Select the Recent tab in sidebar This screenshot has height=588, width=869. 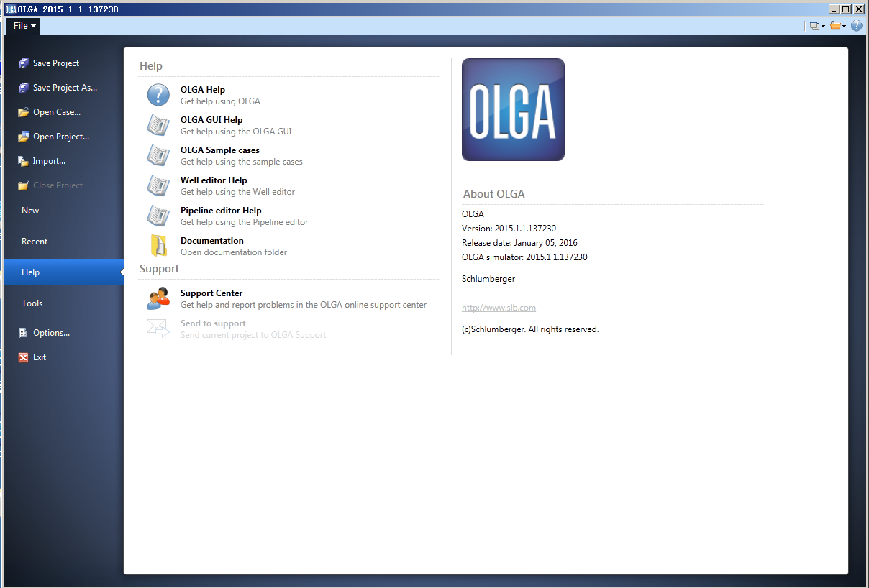pos(63,242)
